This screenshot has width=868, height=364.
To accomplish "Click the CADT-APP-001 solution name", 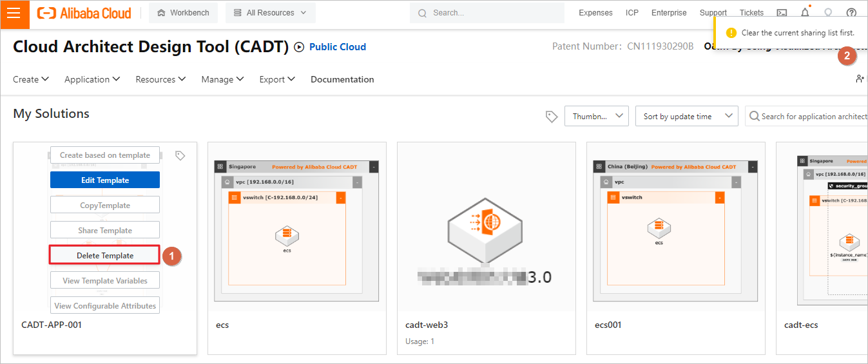I will pyautogui.click(x=52, y=325).
